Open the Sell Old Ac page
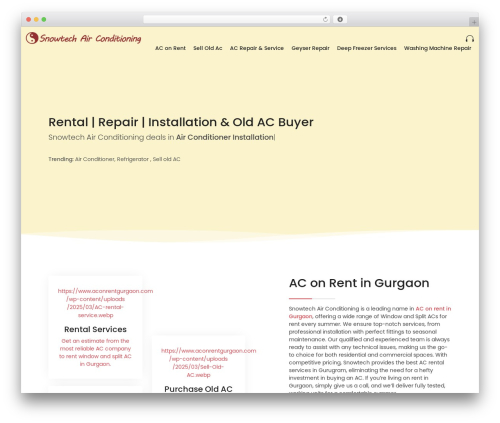This screenshot has width=500, height=423. (x=208, y=48)
